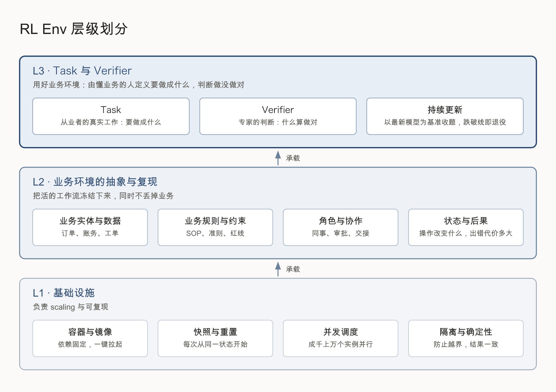The height and width of the screenshot is (392, 556).
Task: Select the 持续更新 card
Action: pyautogui.click(x=445, y=116)
